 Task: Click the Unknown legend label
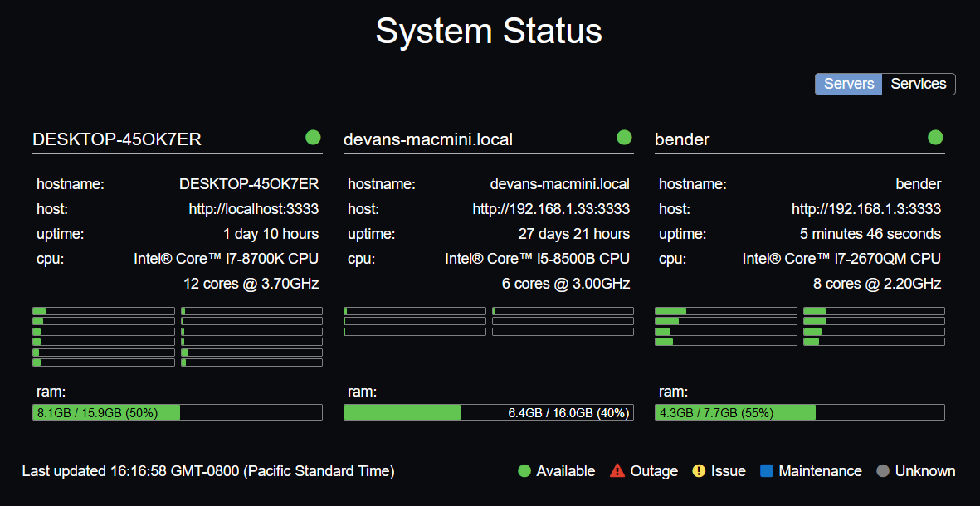pyautogui.click(x=925, y=471)
